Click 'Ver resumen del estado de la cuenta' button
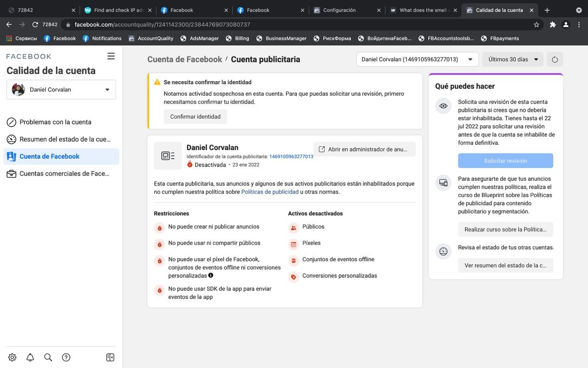 [x=505, y=265]
